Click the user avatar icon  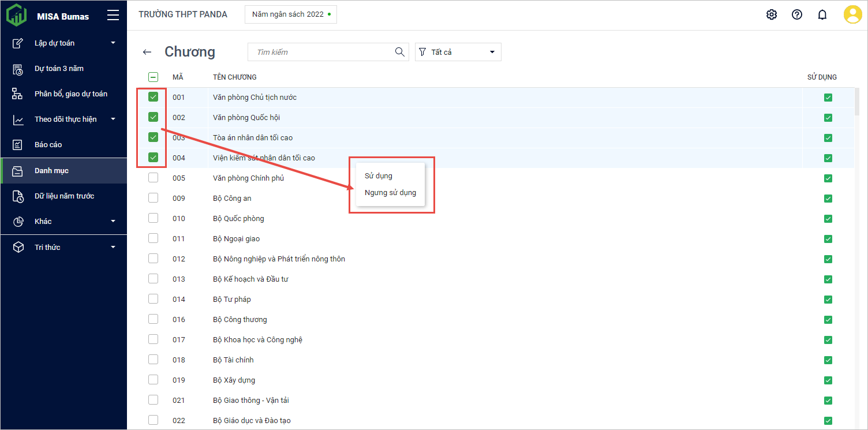coord(852,15)
